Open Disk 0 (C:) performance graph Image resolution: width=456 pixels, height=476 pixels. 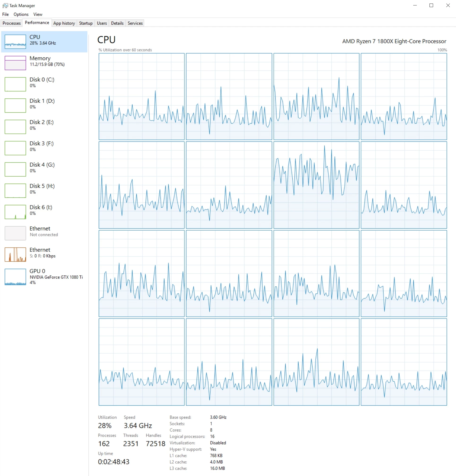pyautogui.click(x=15, y=84)
